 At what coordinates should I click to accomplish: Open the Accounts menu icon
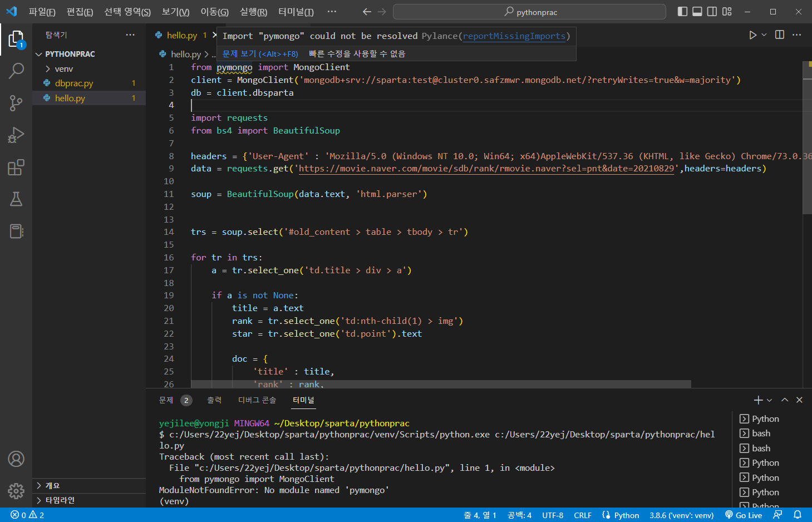tap(16, 459)
